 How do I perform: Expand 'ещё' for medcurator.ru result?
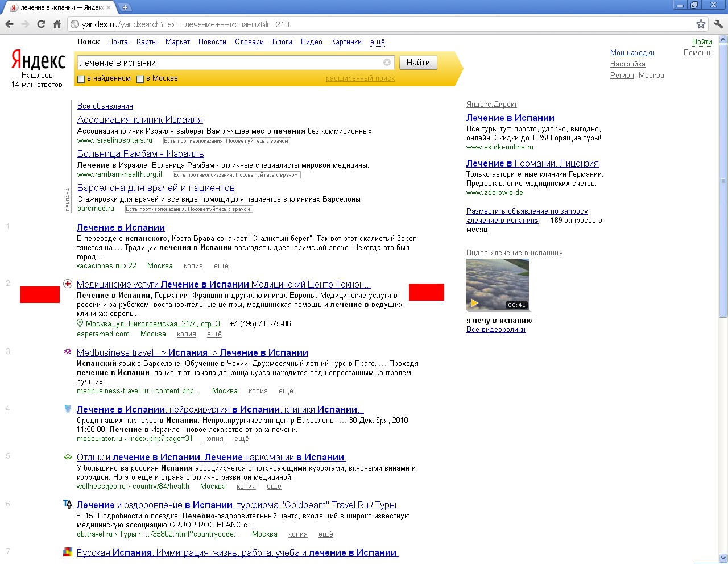[242, 439]
